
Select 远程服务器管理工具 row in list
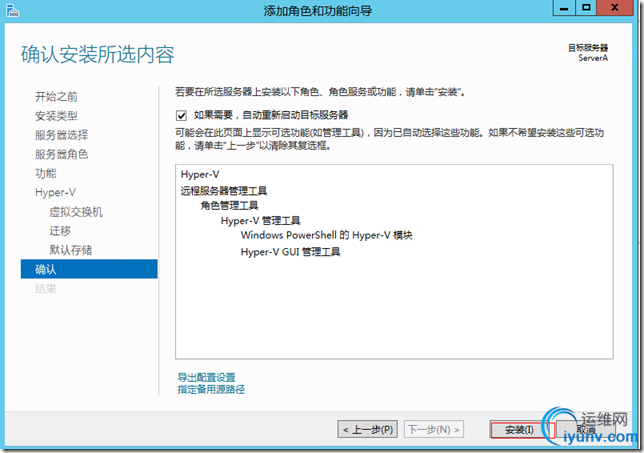pyautogui.click(x=224, y=191)
